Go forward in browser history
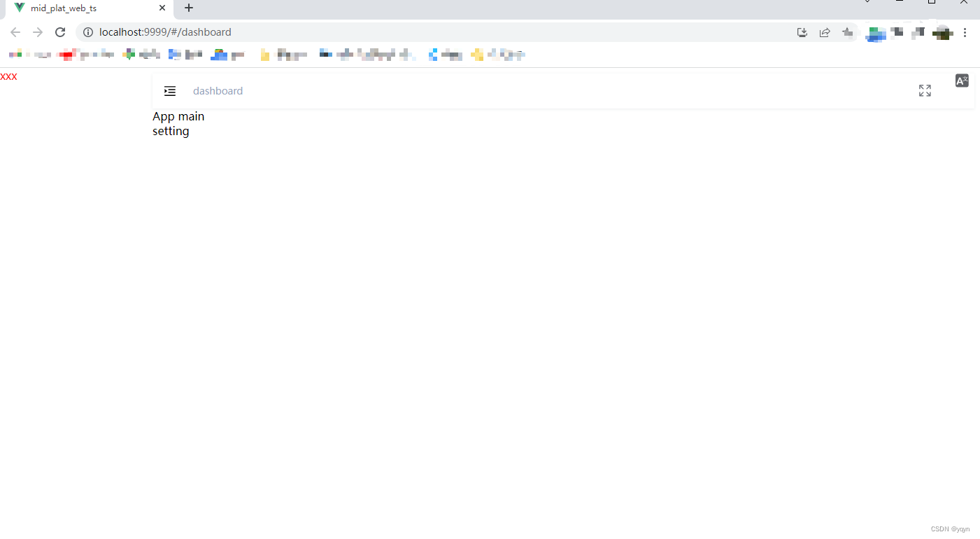The width and height of the screenshot is (980, 539). click(38, 32)
